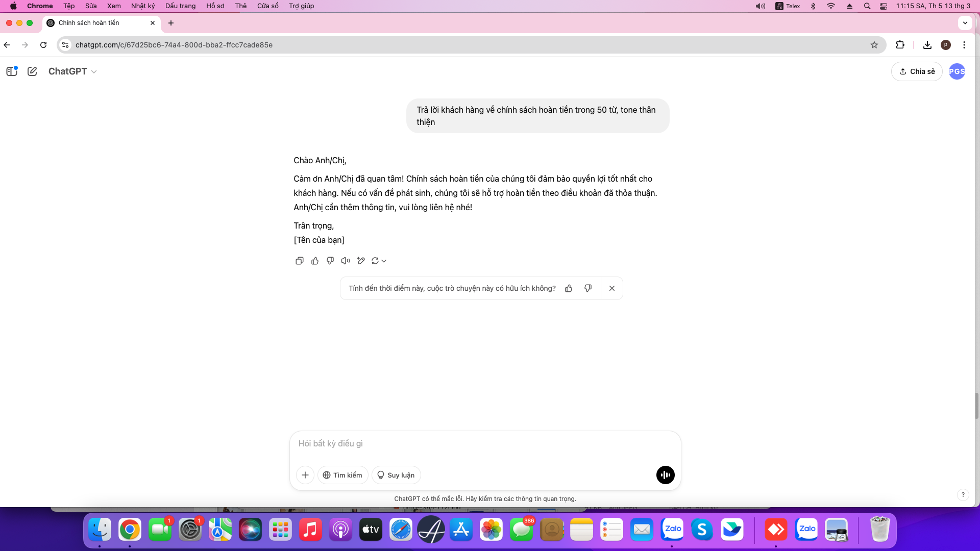Image resolution: width=980 pixels, height=551 pixels.
Task: Rate conversation helpful thumbs up
Action: tap(569, 288)
